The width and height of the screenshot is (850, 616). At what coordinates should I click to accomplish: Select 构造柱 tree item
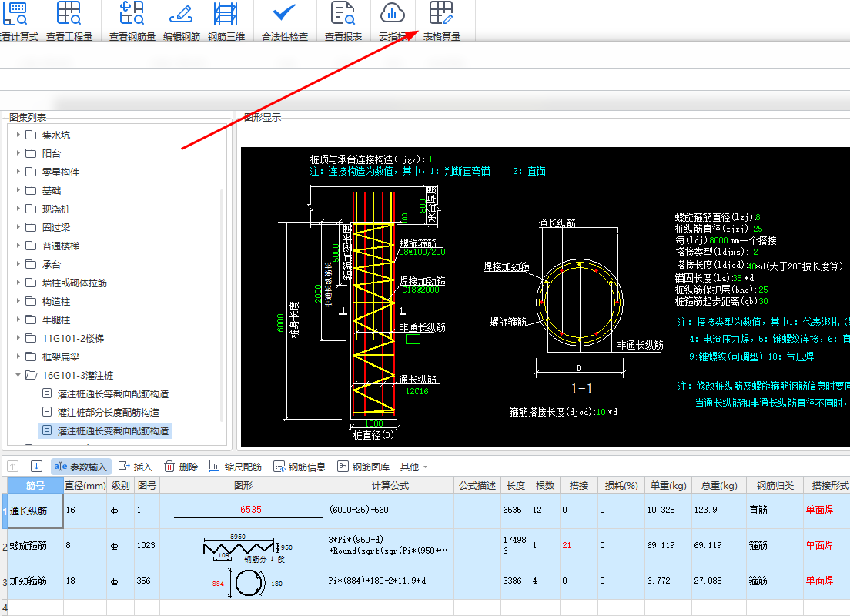tap(56, 301)
